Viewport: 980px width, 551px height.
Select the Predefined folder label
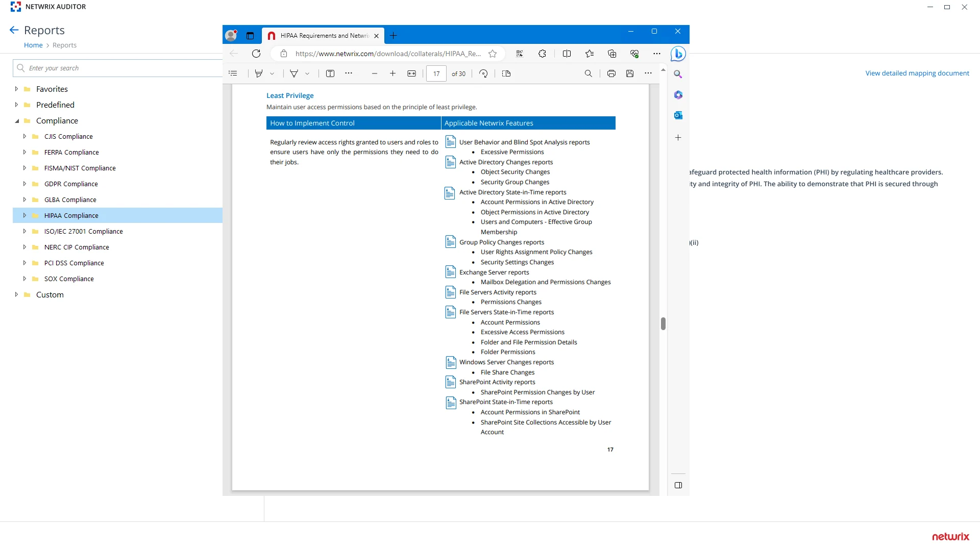[x=55, y=105]
